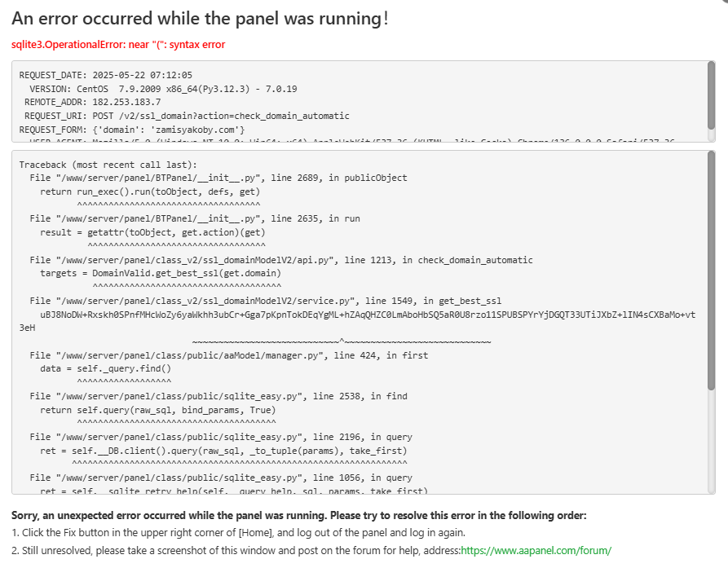Select the REQUEST_FORM domain line
This screenshot has width=728, height=568.
[x=132, y=130]
